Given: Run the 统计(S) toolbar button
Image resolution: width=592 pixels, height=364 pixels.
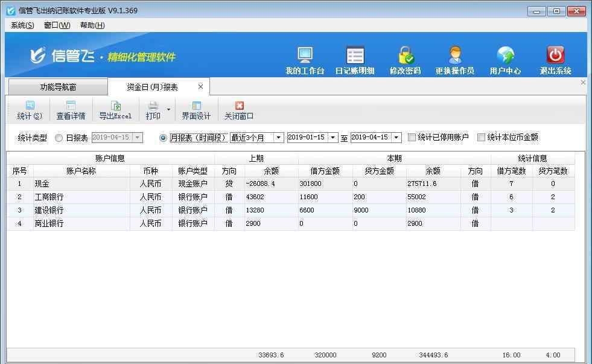Looking at the screenshot, I should 30,110.
